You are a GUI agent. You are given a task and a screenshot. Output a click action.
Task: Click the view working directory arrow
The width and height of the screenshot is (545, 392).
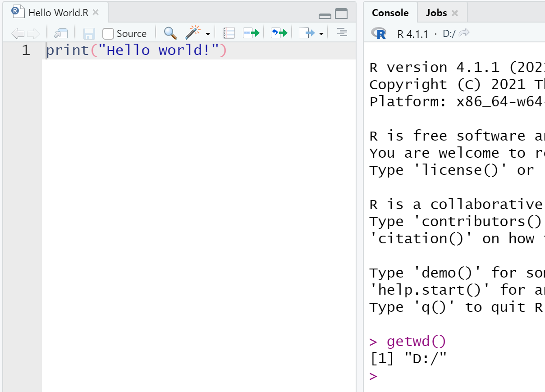coord(465,33)
